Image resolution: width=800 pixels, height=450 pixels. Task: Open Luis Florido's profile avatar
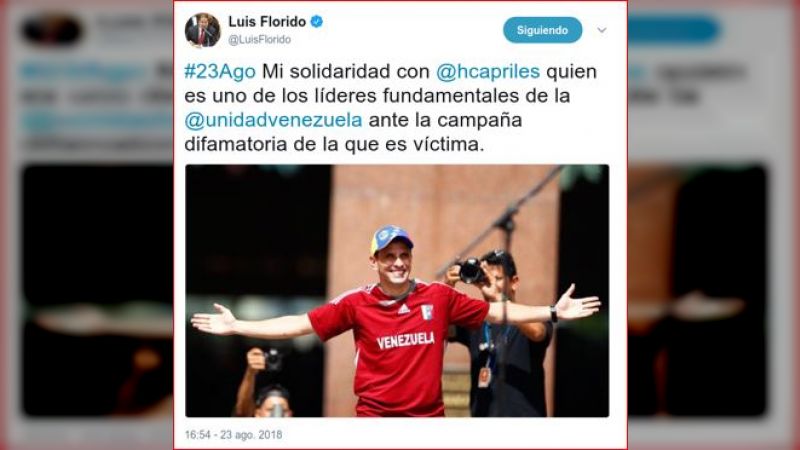point(203,30)
